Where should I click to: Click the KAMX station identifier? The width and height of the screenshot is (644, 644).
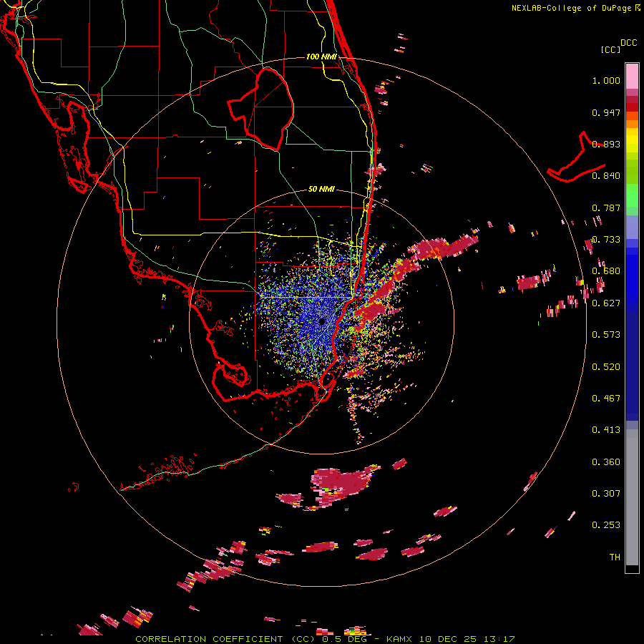click(399, 639)
